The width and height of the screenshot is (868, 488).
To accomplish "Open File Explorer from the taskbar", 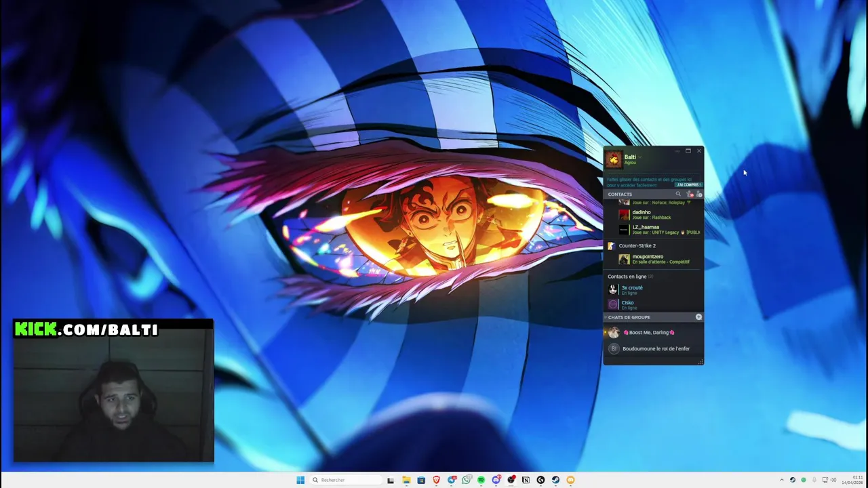I will click(406, 480).
